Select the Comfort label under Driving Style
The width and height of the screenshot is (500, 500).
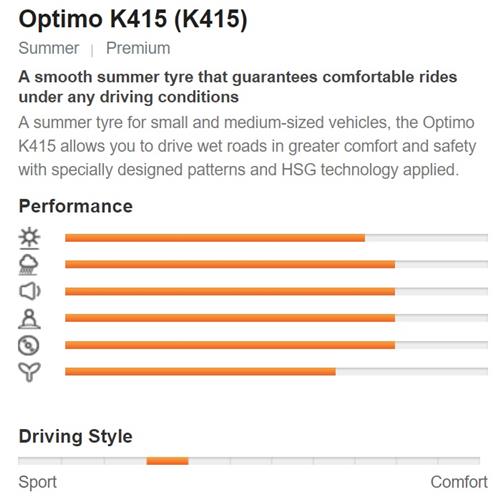459,482
